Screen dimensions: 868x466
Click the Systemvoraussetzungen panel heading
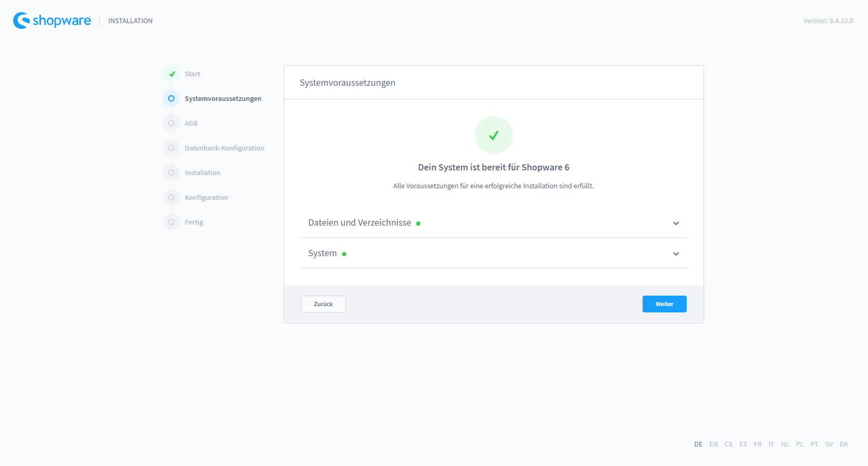tap(347, 83)
